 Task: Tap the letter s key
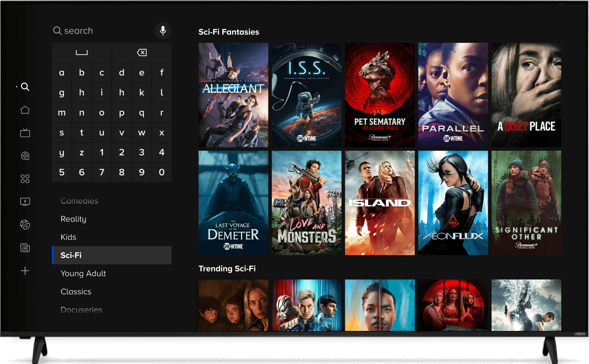coord(62,132)
